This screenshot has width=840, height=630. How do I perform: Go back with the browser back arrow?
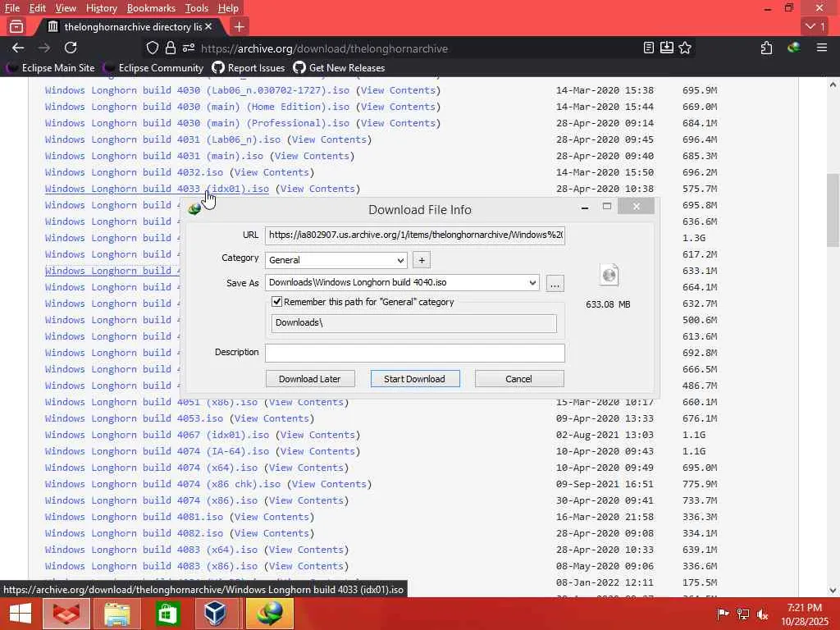pyautogui.click(x=18, y=48)
